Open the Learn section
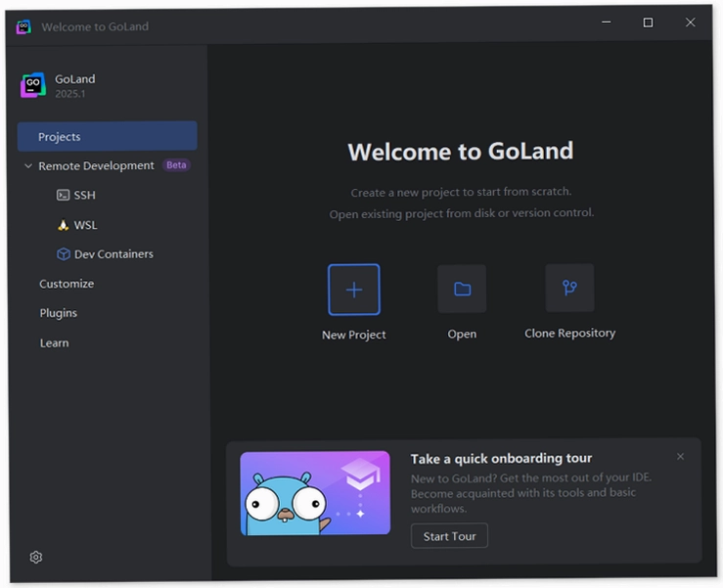Image resolution: width=723 pixels, height=588 pixels. point(54,343)
